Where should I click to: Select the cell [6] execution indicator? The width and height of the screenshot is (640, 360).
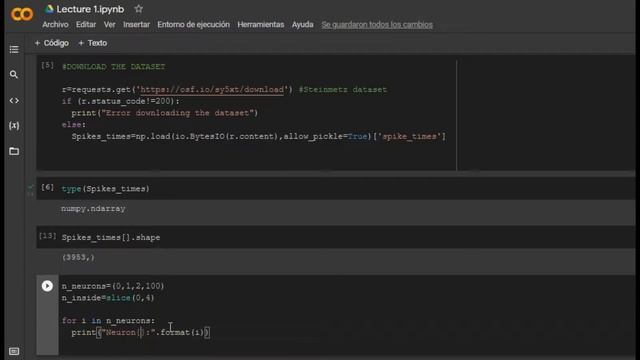tap(47, 187)
